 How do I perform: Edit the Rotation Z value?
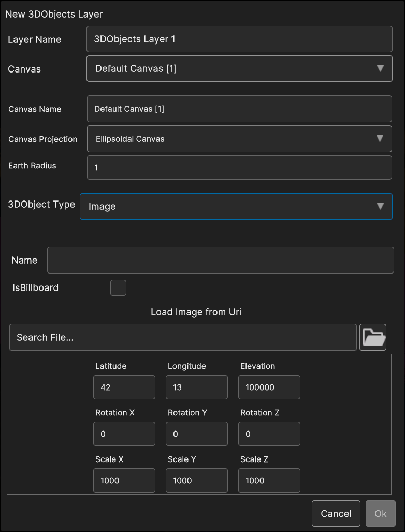(x=269, y=434)
